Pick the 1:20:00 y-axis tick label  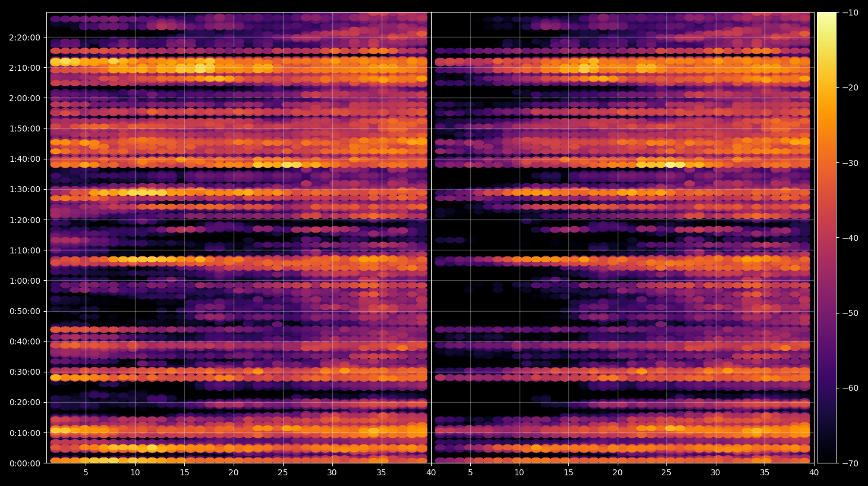click(25, 220)
